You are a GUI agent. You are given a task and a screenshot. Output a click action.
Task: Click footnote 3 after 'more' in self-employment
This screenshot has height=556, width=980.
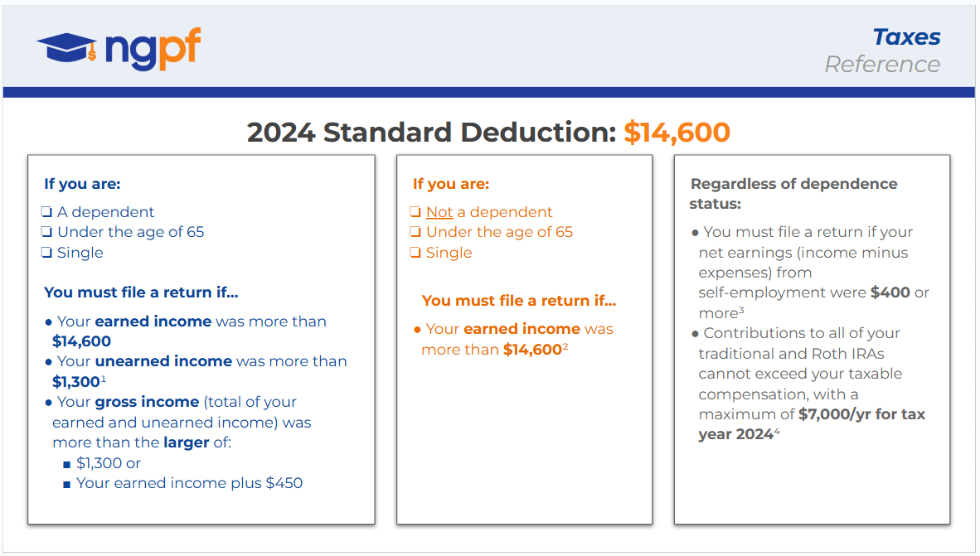(x=741, y=311)
